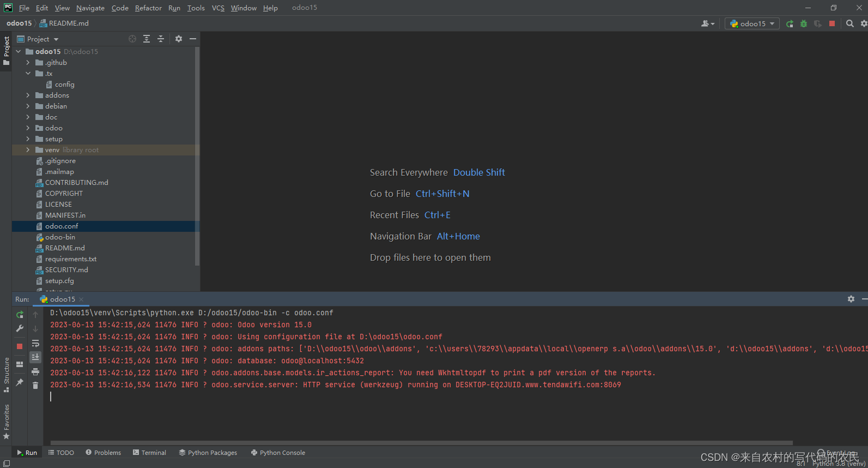Image resolution: width=868 pixels, height=468 pixels.
Task: Open the VCS menu
Action: coord(218,8)
